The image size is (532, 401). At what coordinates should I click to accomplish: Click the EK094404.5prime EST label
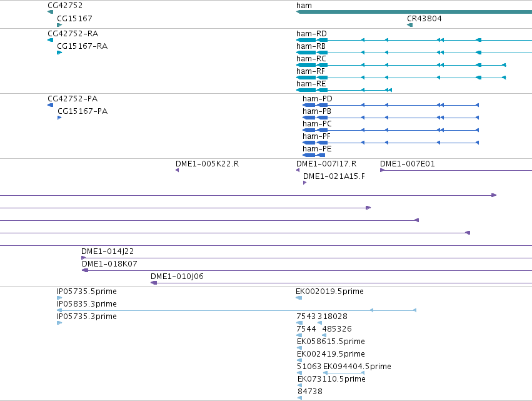[x=357, y=367]
